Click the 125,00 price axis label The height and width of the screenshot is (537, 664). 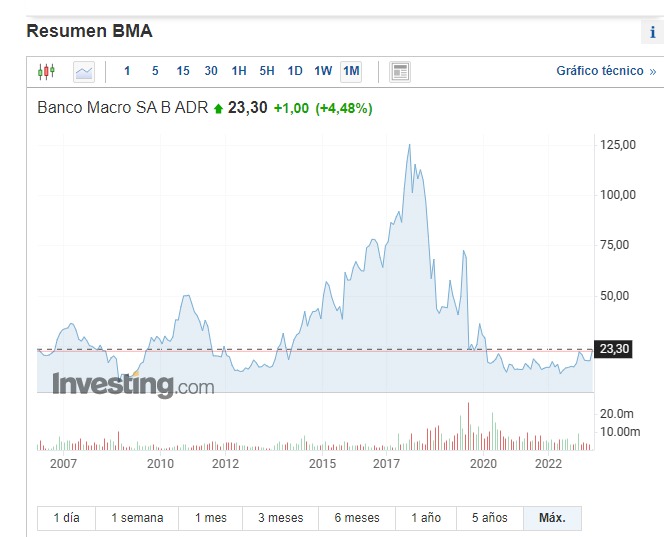coord(618,145)
